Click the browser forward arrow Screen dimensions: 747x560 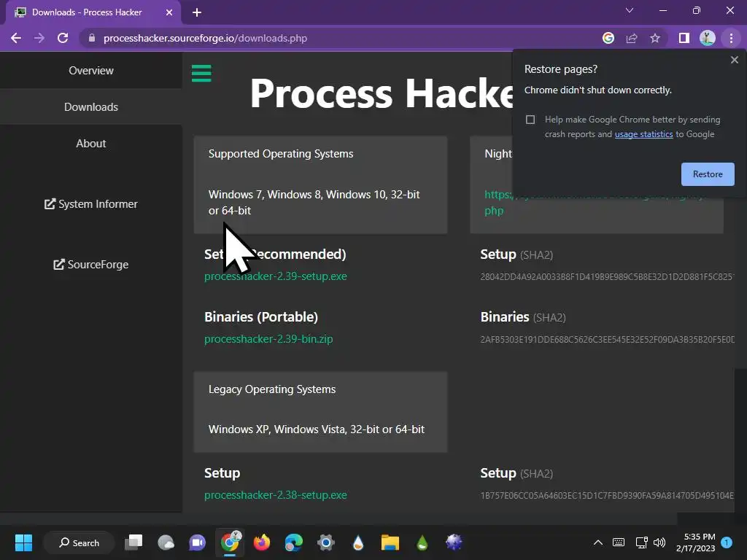click(x=39, y=38)
